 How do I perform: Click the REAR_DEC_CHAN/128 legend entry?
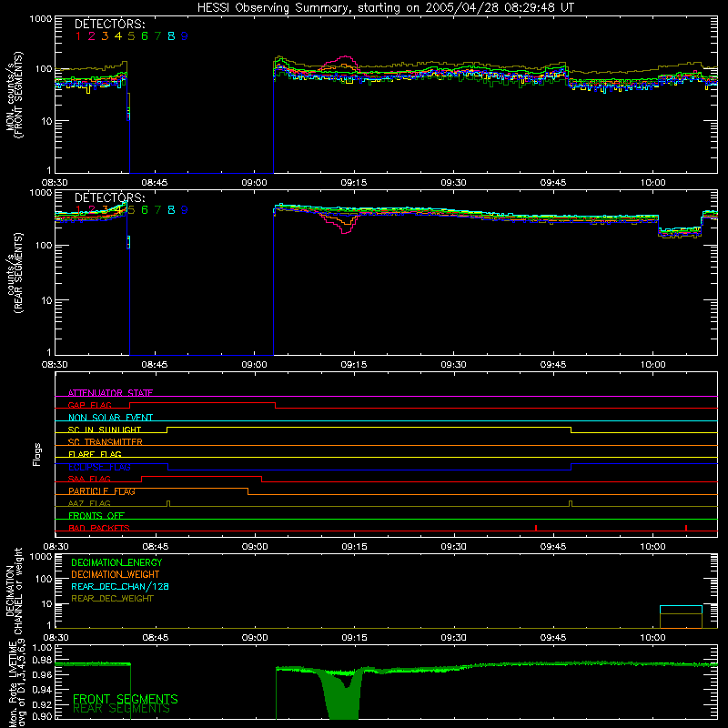click(120, 587)
